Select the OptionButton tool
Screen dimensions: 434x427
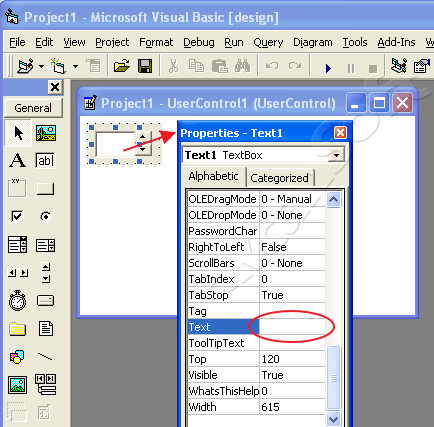click(x=46, y=217)
